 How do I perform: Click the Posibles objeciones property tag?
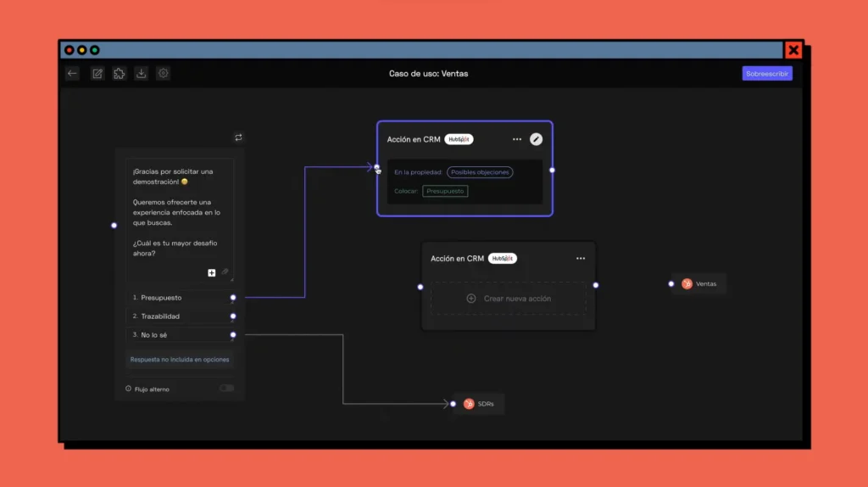pos(480,172)
